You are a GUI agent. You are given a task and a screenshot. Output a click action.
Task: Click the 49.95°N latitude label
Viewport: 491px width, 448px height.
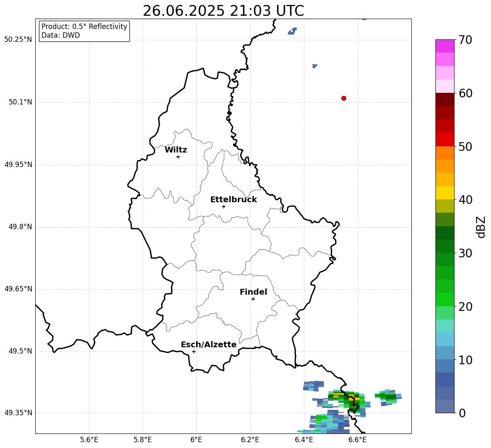tap(18, 165)
